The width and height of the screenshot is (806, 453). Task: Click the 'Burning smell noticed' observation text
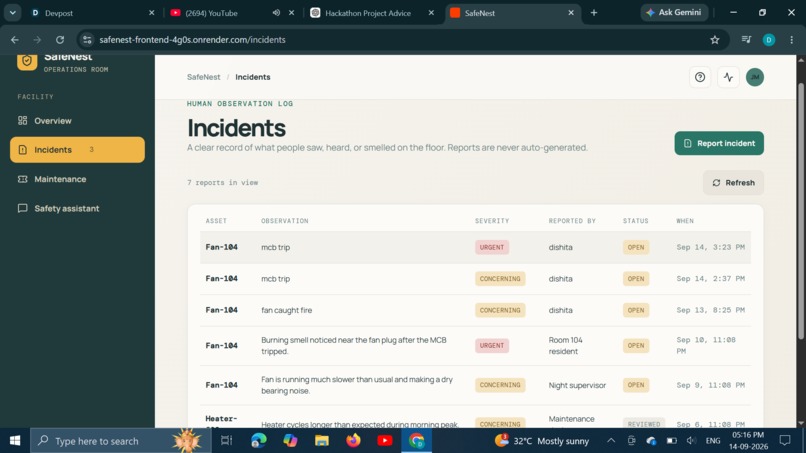(x=354, y=346)
